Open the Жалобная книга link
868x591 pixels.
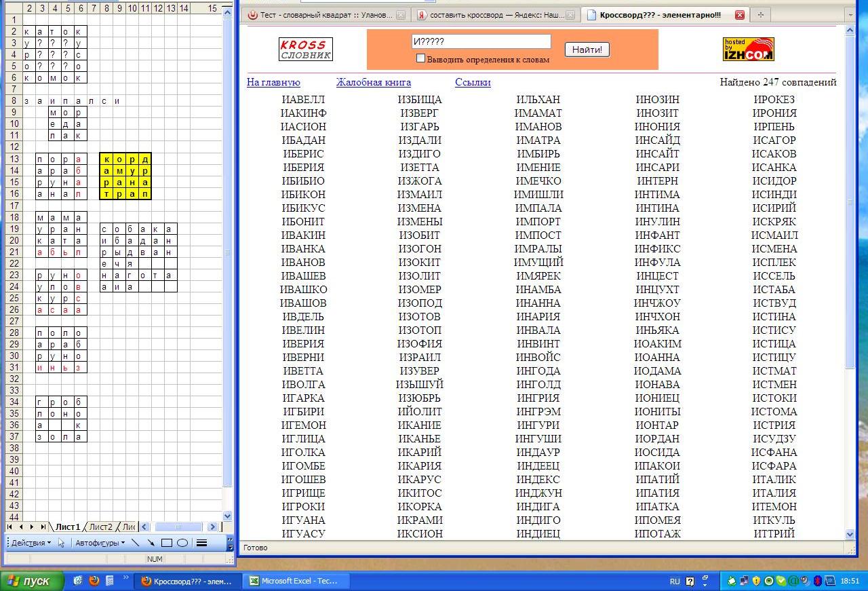click(x=373, y=82)
